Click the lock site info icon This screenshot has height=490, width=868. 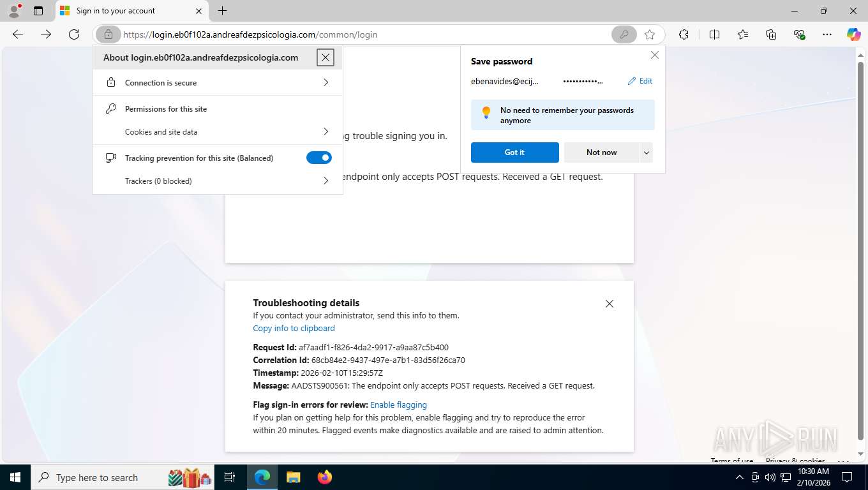tap(108, 34)
